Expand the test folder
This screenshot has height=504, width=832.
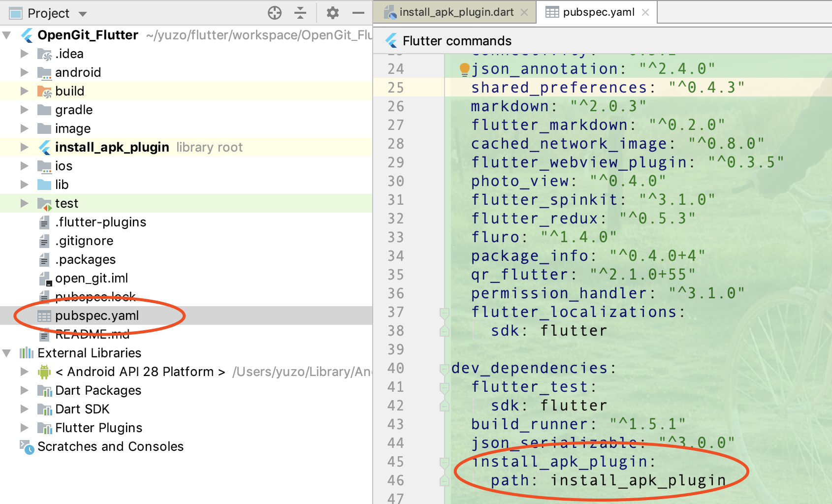pyautogui.click(x=24, y=203)
